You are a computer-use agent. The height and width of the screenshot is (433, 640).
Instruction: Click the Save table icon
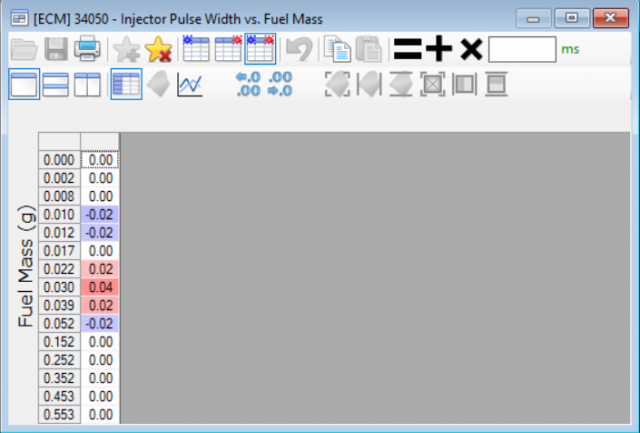pos(55,48)
